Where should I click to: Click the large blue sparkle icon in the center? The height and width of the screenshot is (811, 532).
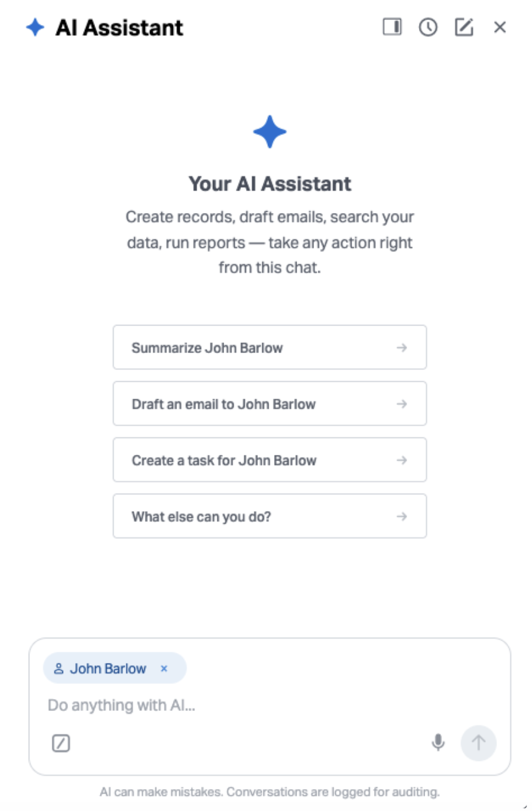[x=270, y=132]
